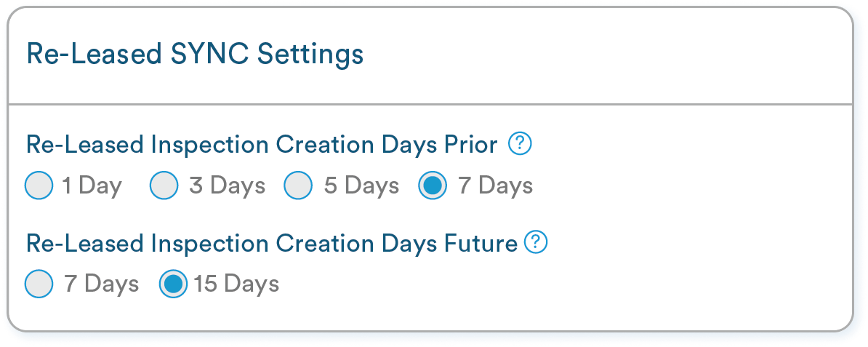Click the "1 Day" option label text
This screenshot has width=868, height=347.
click(92, 186)
